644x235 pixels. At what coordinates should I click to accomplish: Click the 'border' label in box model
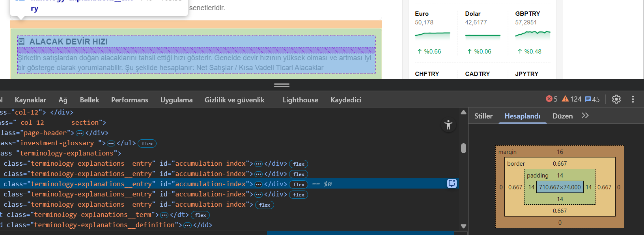pyautogui.click(x=516, y=164)
